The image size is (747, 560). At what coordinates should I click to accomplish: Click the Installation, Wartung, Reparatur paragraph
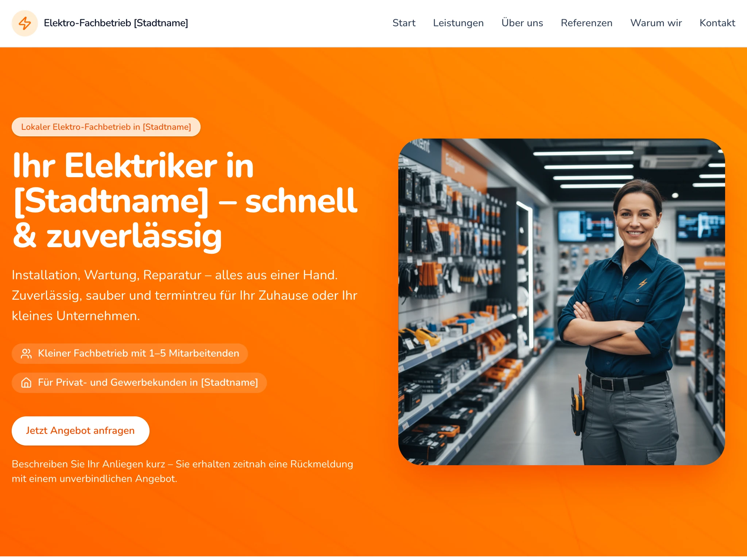[x=185, y=295]
